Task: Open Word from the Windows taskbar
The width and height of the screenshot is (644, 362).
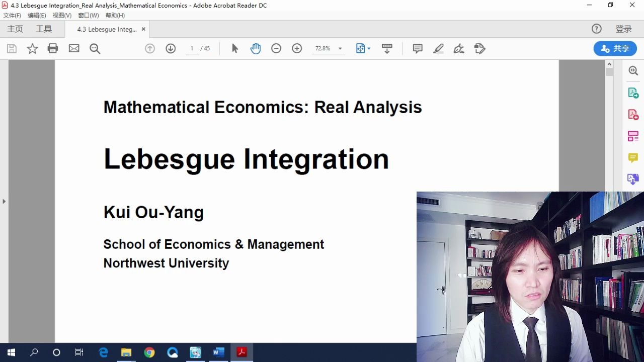Action: 218,352
